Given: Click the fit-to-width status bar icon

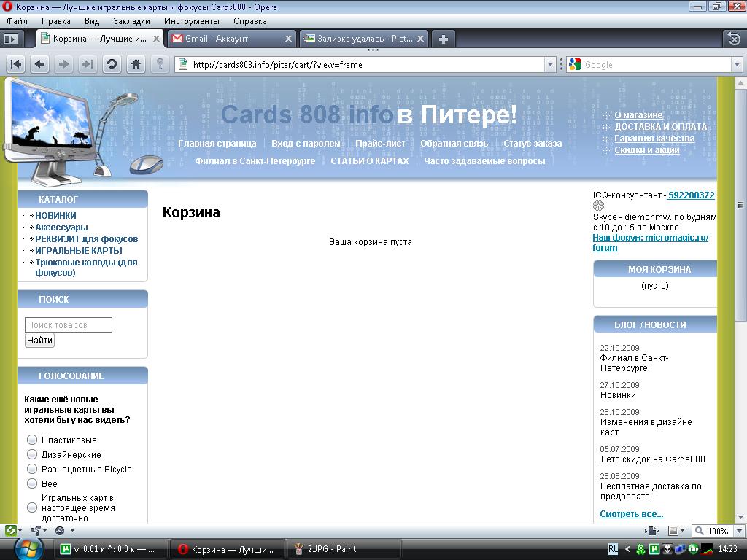Looking at the screenshot, I should click(652, 531).
